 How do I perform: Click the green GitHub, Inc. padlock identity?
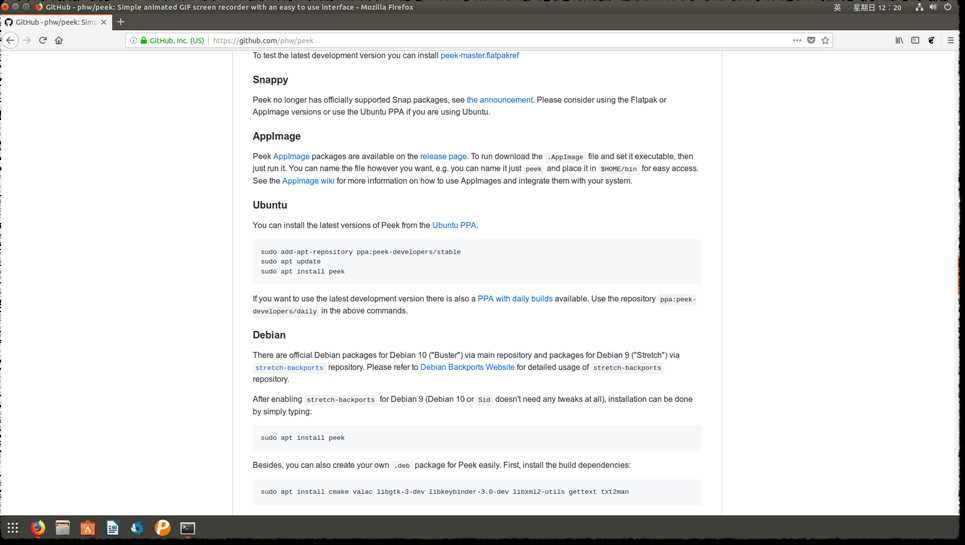172,40
